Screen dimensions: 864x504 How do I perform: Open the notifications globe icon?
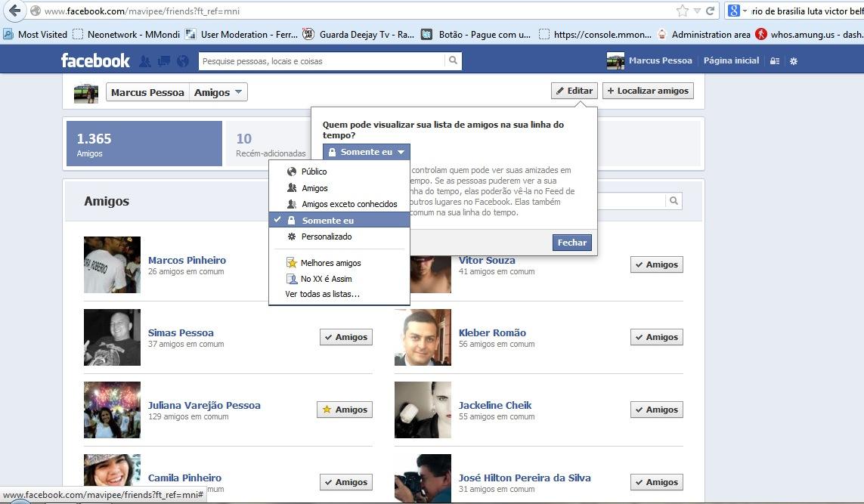point(183,60)
